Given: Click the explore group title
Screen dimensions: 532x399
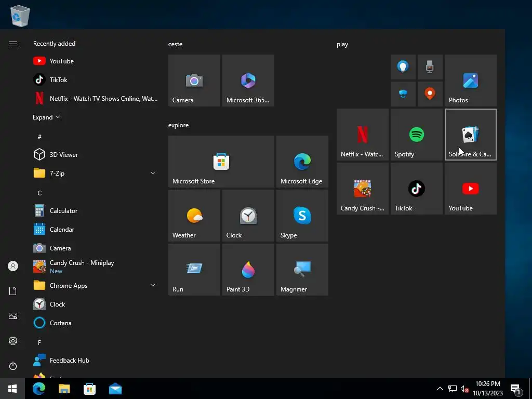Looking at the screenshot, I should tap(179, 125).
